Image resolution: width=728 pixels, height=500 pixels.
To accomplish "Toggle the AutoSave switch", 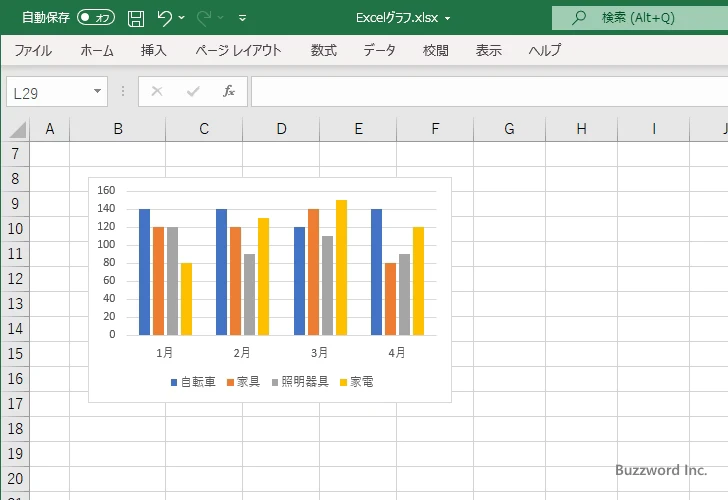I will (96, 17).
